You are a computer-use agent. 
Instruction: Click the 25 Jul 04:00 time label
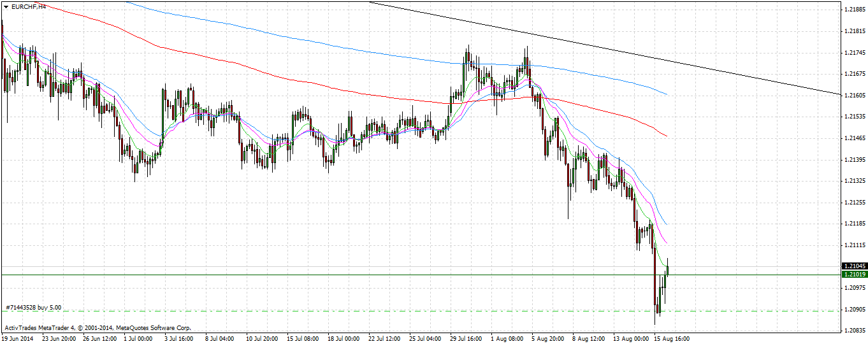(x=426, y=338)
